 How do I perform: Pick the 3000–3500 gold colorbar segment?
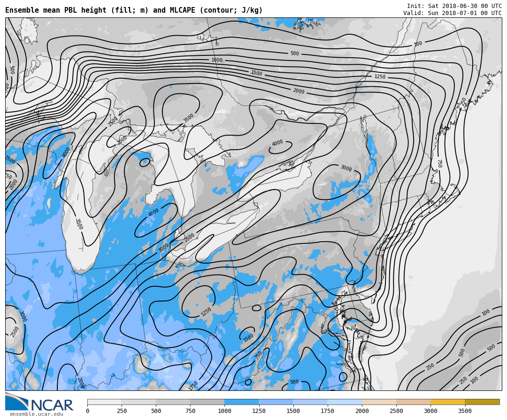click(x=447, y=402)
